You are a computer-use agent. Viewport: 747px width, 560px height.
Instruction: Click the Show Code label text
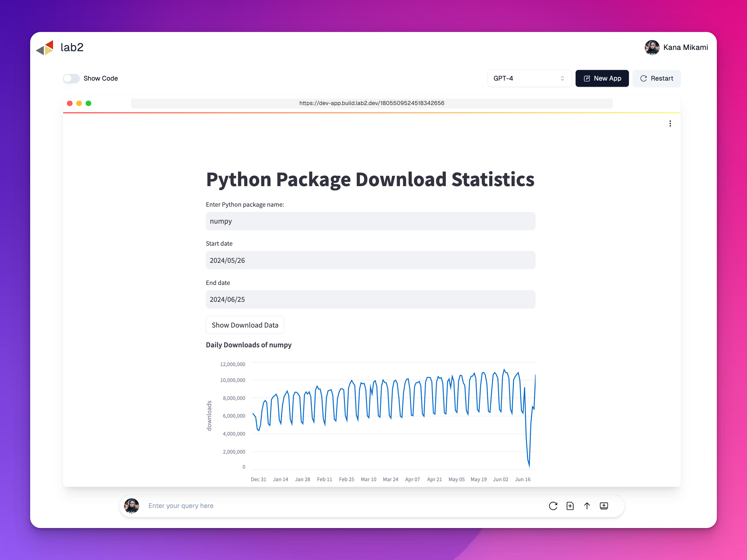[101, 78]
